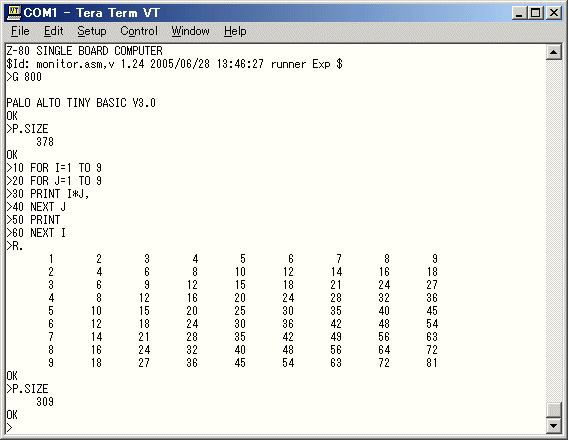Maximize the Tera Term window
Viewport: 568px width, 440px height.
coord(535,13)
